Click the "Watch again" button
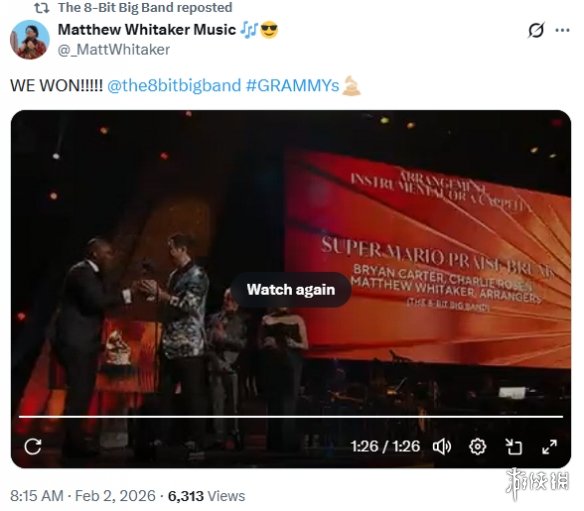 pos(291,289)
